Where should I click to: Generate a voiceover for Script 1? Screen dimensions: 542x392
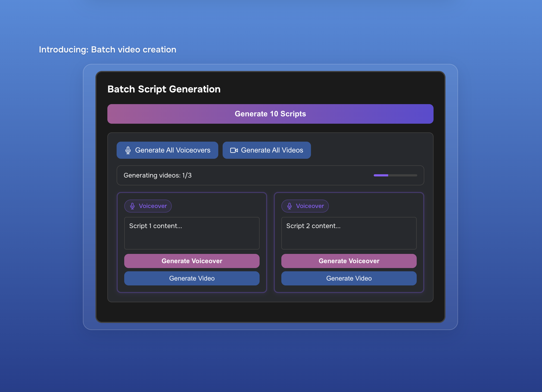(x=192, y=261)
